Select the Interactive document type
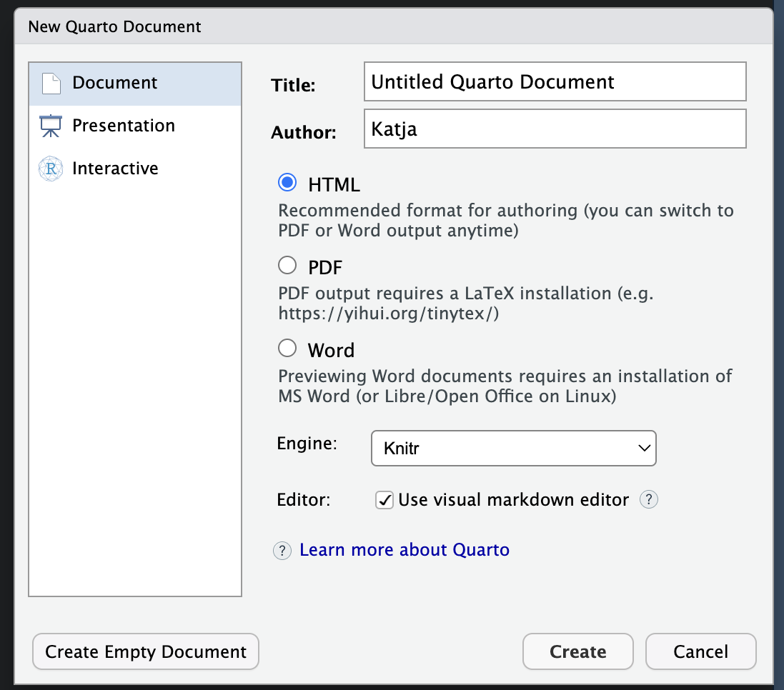 pos(115,169)
